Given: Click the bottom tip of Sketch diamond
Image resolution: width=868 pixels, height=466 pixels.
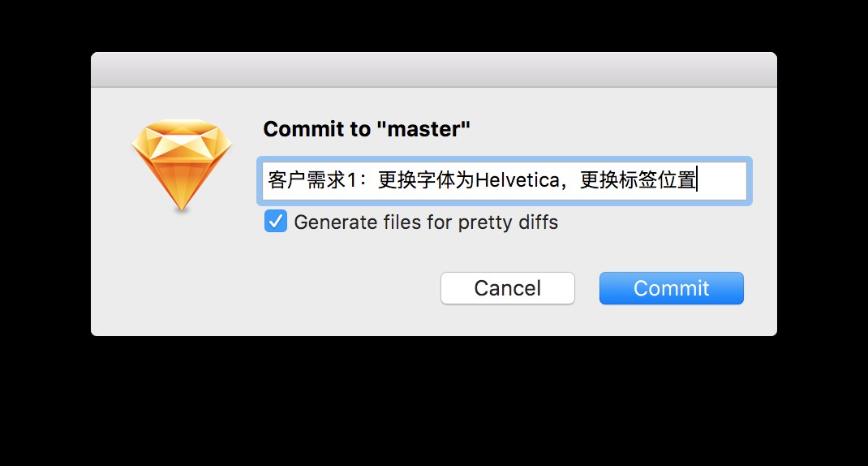Looking at the screenshot, I should pos(182,209).
